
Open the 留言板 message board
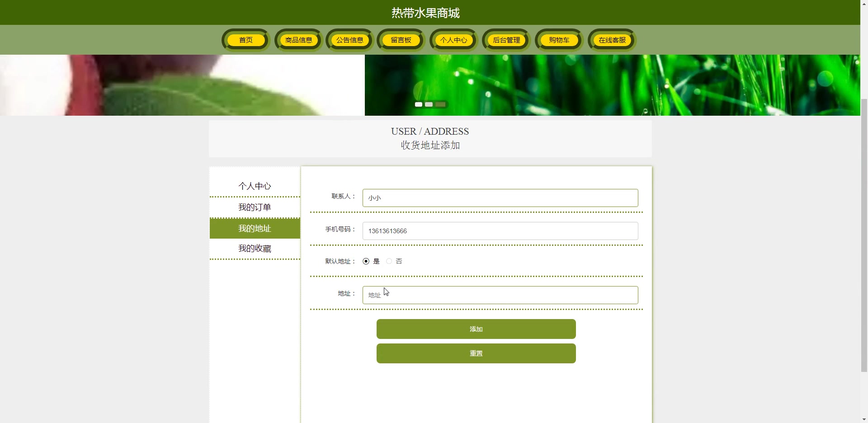pyautogui.click(x=401, y=40)
